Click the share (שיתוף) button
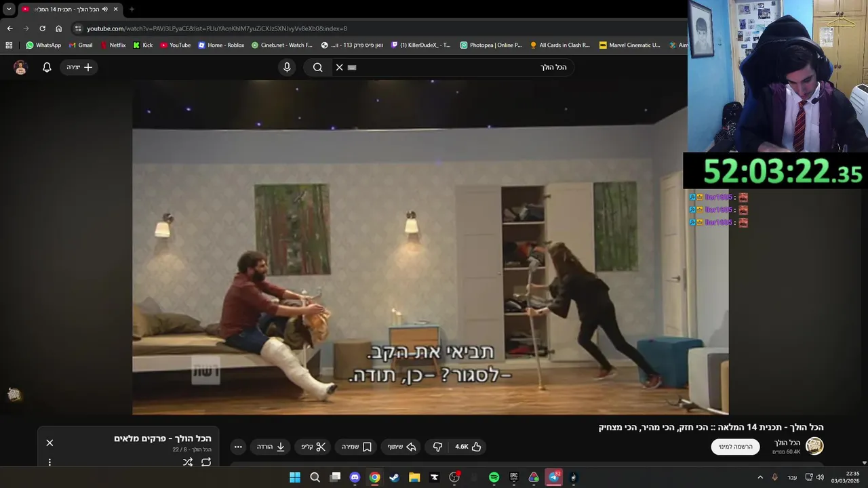The height and width of the screenshot is (488, 868). click(401, 447)
